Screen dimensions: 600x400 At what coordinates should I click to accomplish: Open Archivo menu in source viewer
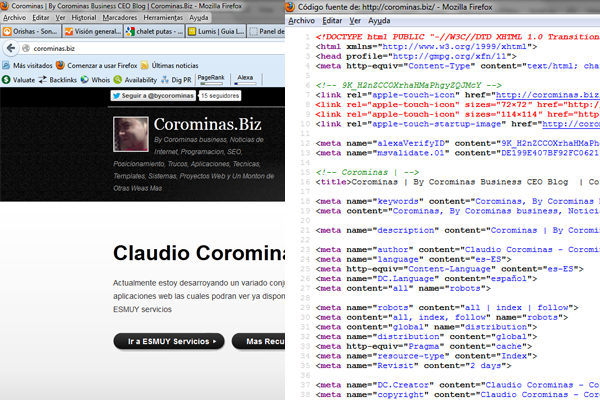point(302,21)
